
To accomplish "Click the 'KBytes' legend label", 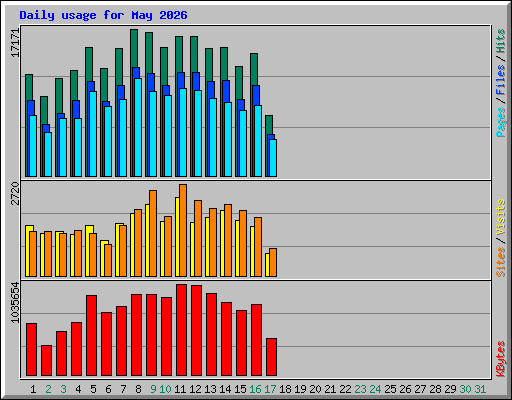I will 501,359.
